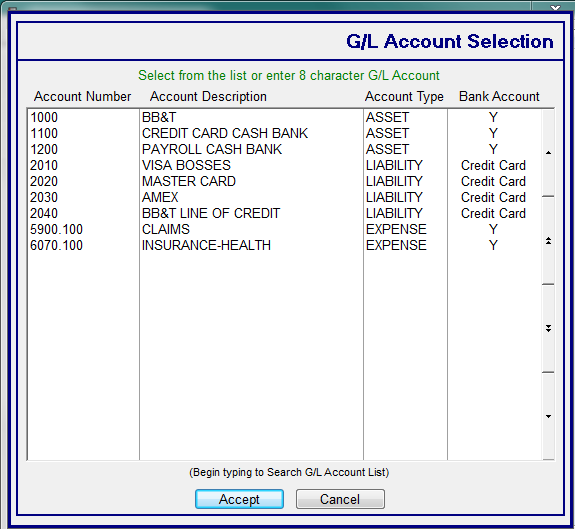Choose BB&T LINE OF CREDIT account
The height and width of the screenshot is (529, 575).
click(x=285, y=213)
